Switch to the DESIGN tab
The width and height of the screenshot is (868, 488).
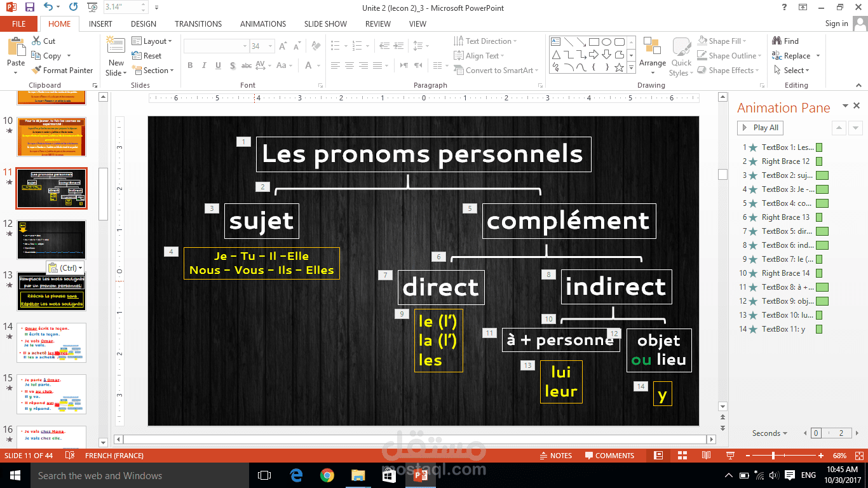pyautogui.click(x=144, y=24)
